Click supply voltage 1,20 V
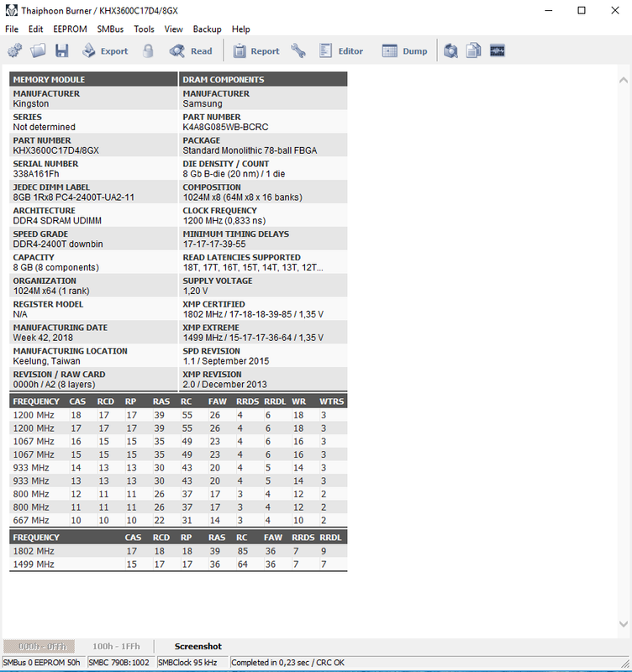Image resolution: width=632 pixels, height=672 pixels. click(x=196, y=291)
